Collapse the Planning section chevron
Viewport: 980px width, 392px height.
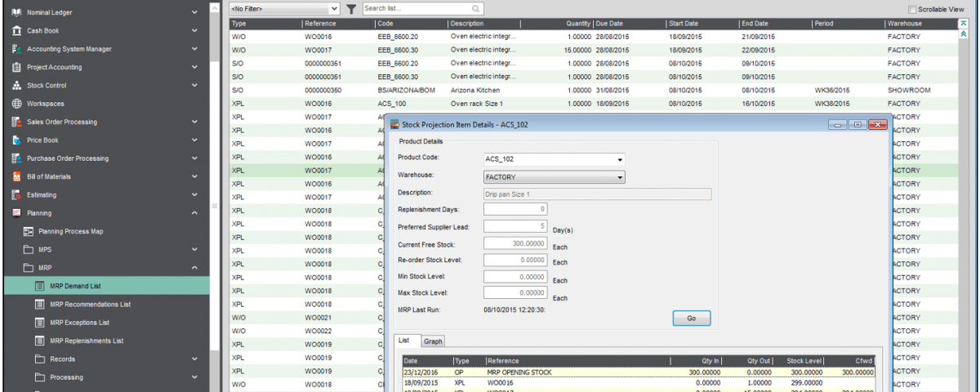coord(194,213)
